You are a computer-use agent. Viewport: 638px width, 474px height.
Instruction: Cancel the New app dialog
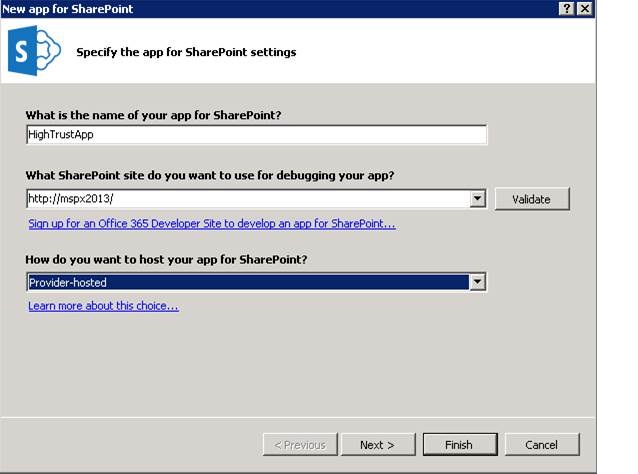[542, 445]
